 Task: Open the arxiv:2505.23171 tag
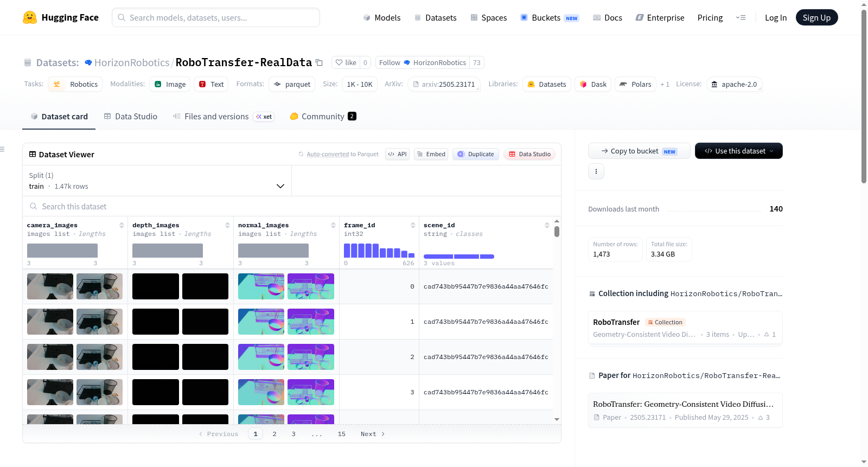point(444,84)
